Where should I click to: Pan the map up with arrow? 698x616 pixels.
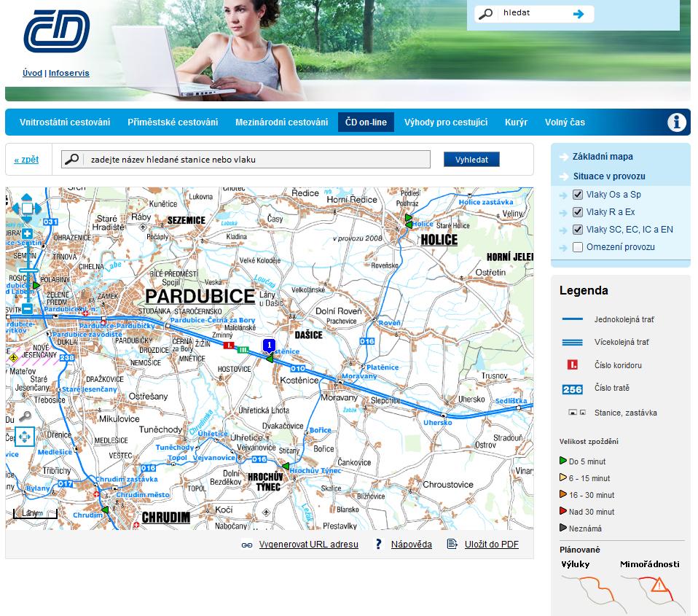click(x=27, y=196)
